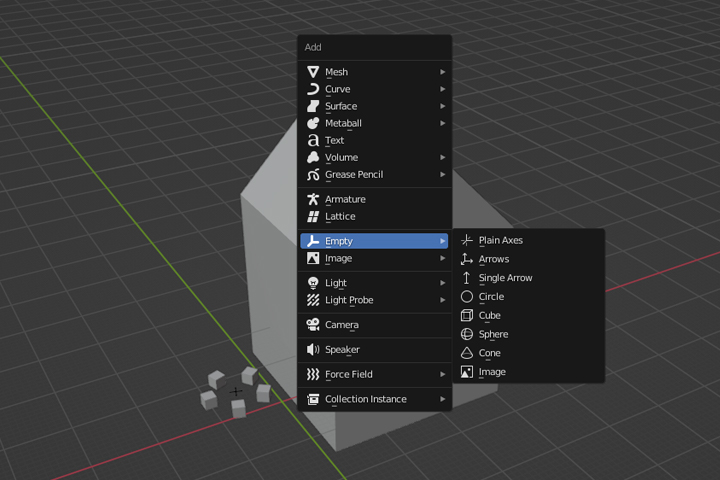Viewport: 720px width, 480px height.
Task: Add a Sphere empty
Action: (529, 334)
